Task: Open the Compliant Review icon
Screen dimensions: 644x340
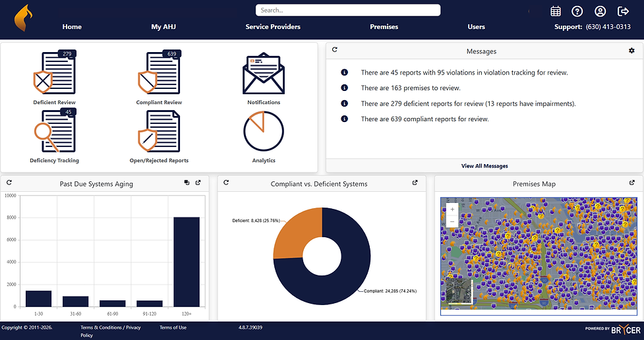Action: 160,72
